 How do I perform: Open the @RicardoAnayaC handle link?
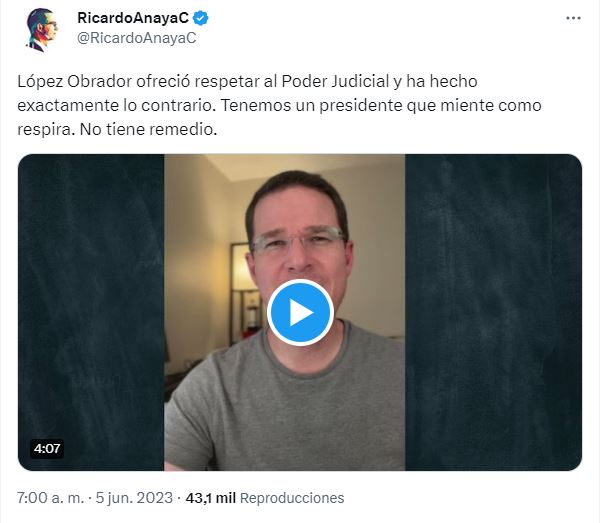(137, 38)
